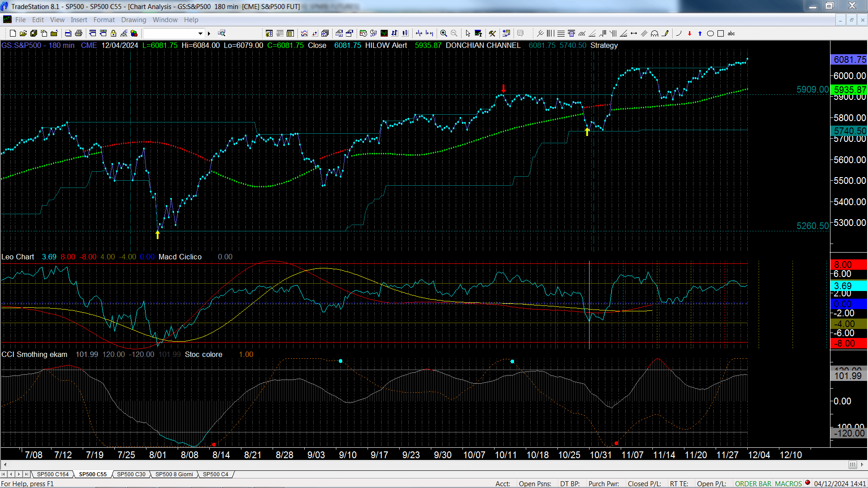Switch to the SP500 C4 tab
Image resolution: width=868 pixels, height=488 pixels.
tap(216, 474)
